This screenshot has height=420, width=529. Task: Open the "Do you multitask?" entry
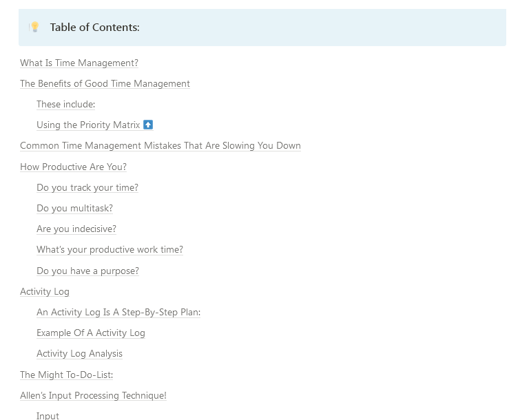74,209
